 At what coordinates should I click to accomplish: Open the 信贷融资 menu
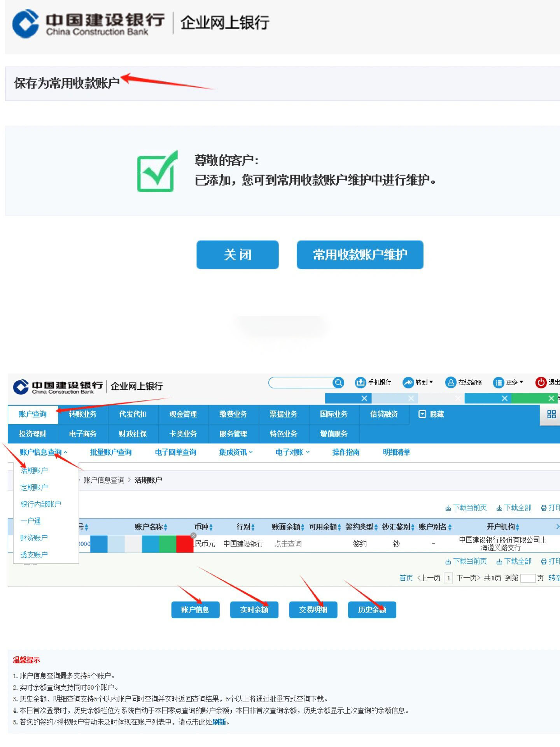(x=384, y=414)
